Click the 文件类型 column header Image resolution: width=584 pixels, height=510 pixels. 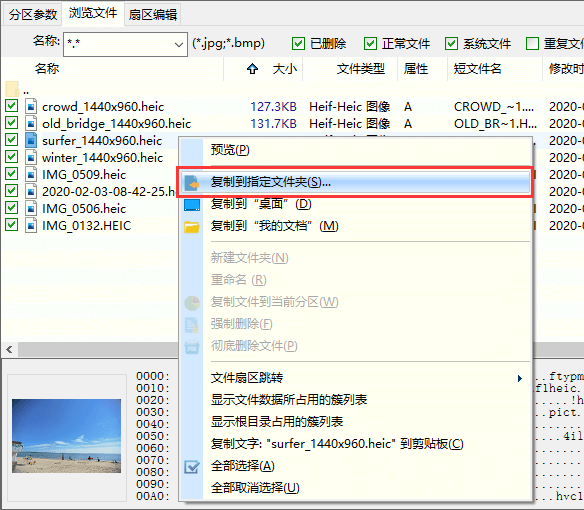coord(361,69)
